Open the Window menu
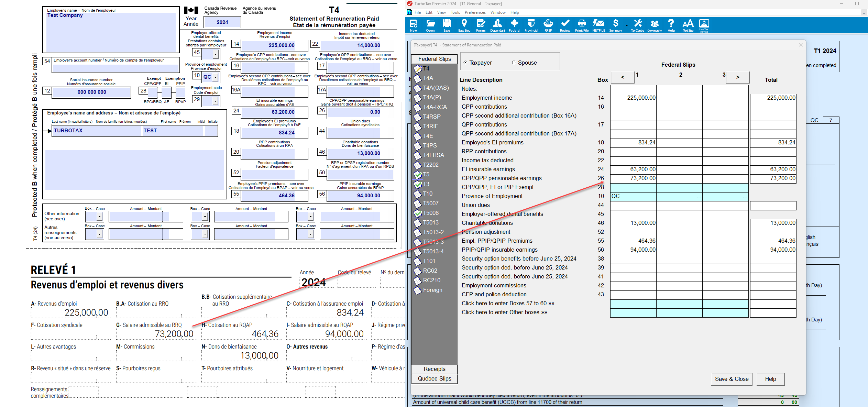Viewport: 868px width, 407px height. 498,12
